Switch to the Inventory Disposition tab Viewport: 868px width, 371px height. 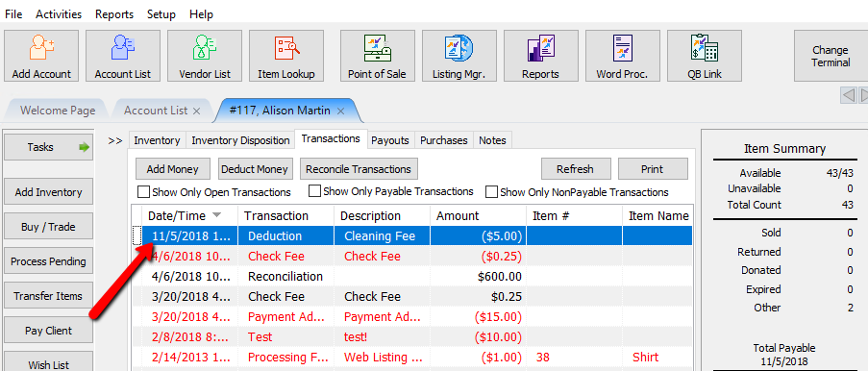240,140
